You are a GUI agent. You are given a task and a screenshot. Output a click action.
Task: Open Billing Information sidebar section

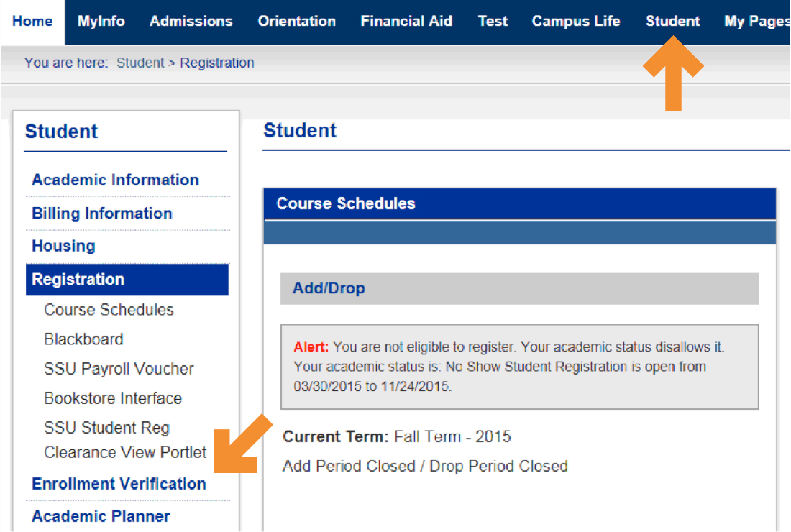[102, 214]
